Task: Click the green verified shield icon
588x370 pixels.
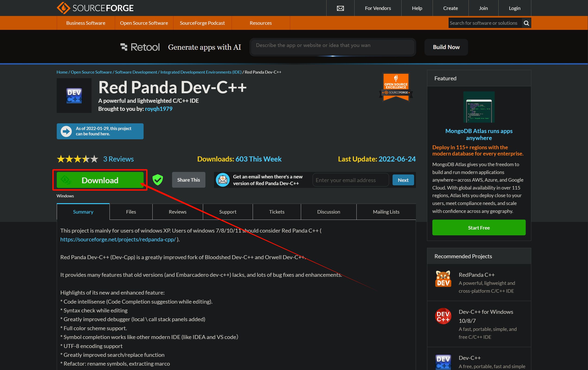Action: click(x=158, y=180)
